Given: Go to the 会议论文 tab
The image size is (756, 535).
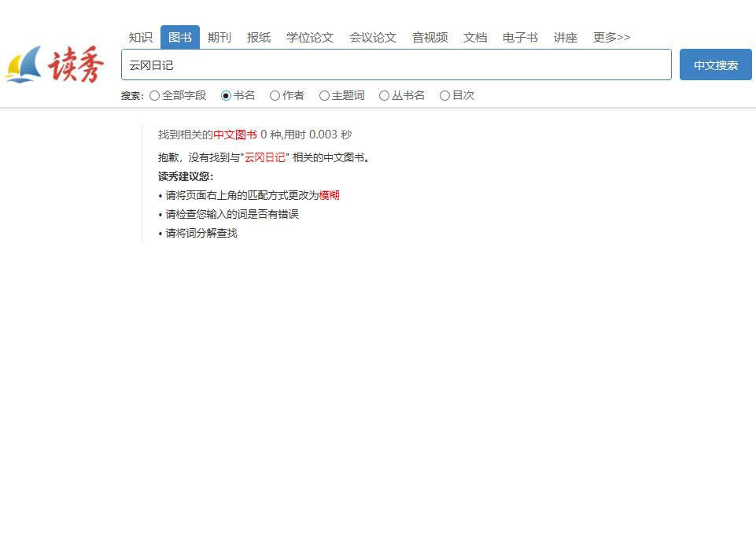Looking at the screenshot, I should 373,38.
